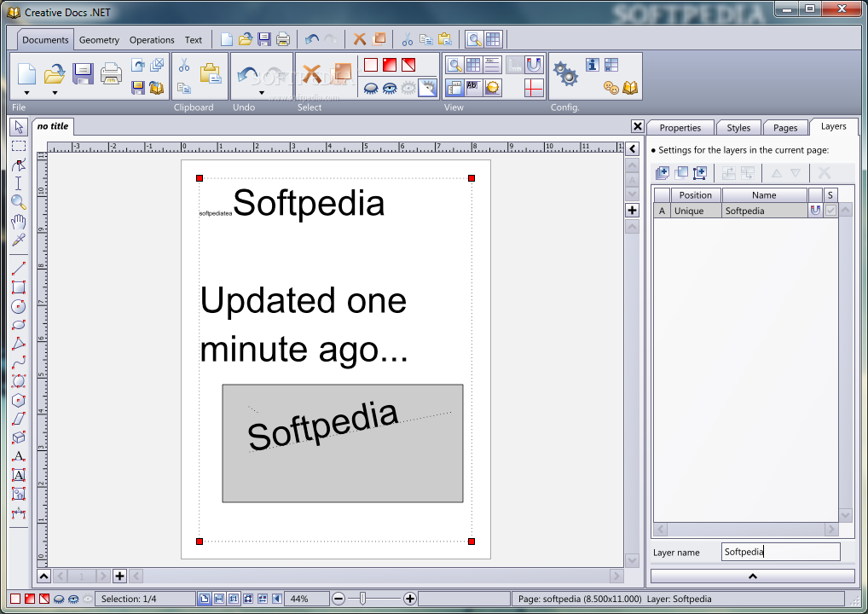868x614 pixels.
Task: Click the Position column header
Action: [695, 195]
